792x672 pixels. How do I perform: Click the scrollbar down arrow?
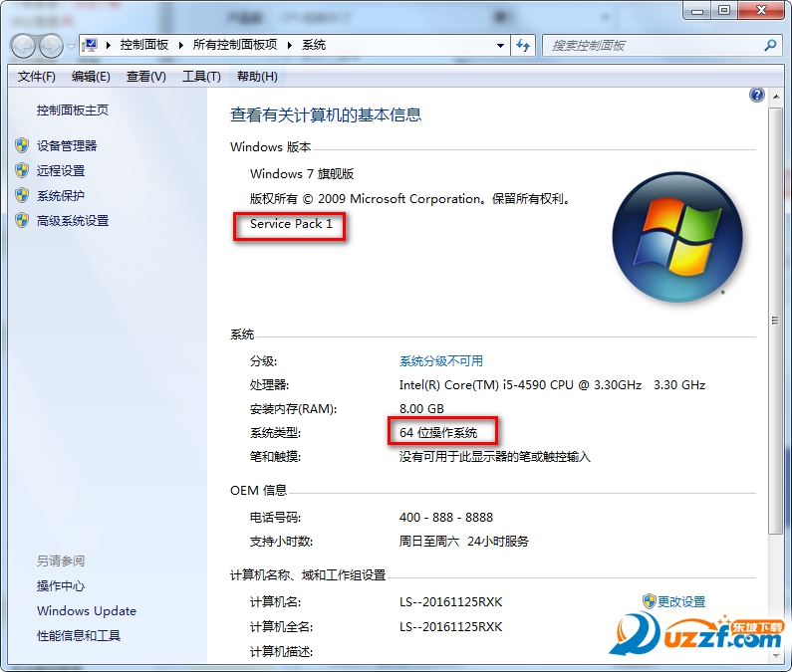[776, 655]
